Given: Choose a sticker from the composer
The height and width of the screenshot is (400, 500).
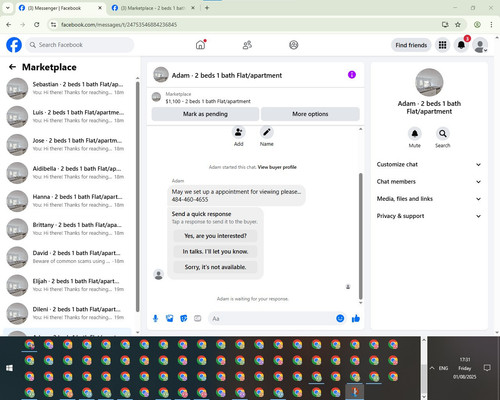Looking at the screenshot, I should coord(184,318).
